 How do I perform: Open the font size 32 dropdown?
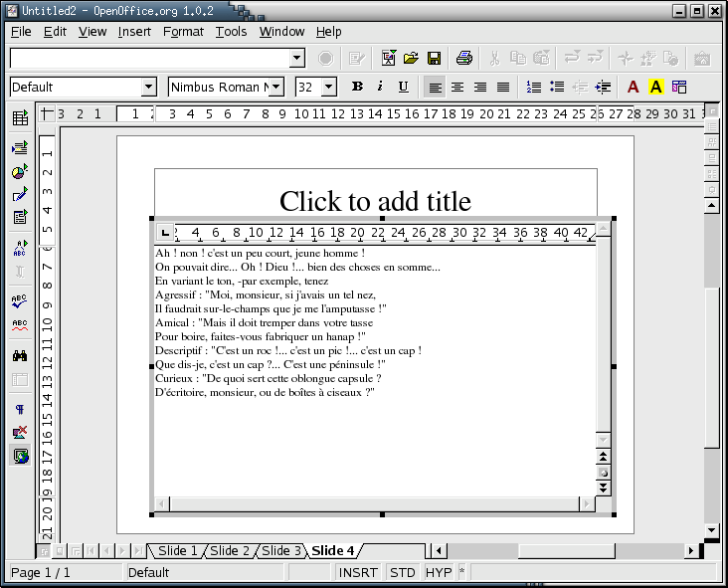(x=329, y=87)
